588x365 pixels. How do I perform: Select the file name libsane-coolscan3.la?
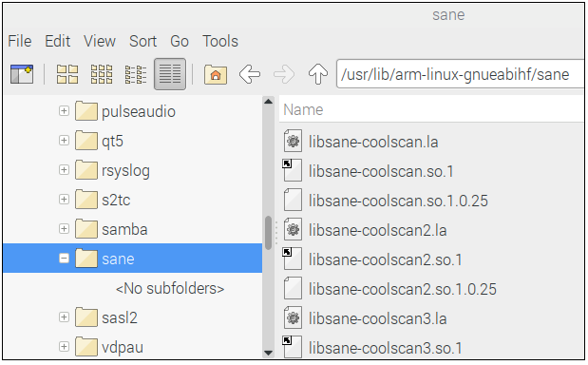click(378, 318)
